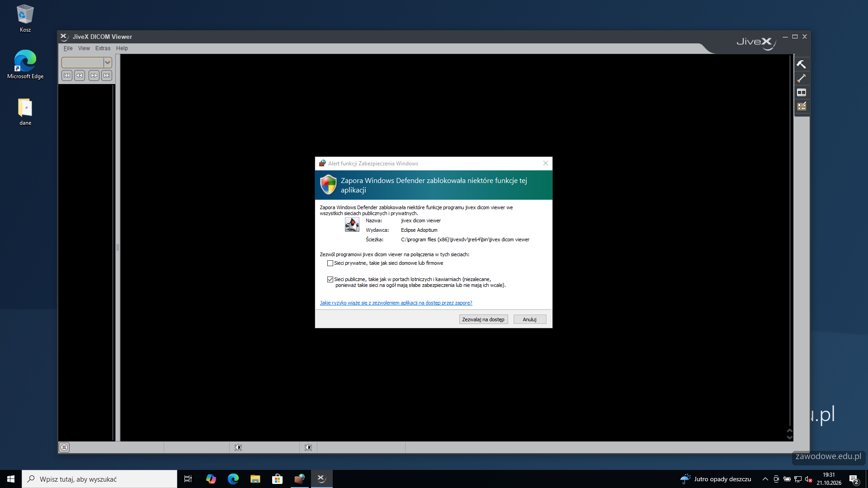Open Microsoft Store from the taskbar
Image resolution: width=868 pixels, height=488 pixels.
pos(277,479)
